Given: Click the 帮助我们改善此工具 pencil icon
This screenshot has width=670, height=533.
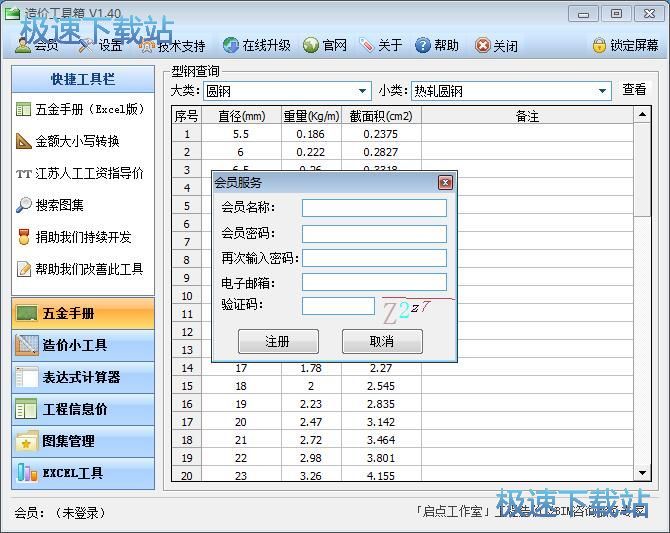Looking at the screenshot, I should 24,269.
